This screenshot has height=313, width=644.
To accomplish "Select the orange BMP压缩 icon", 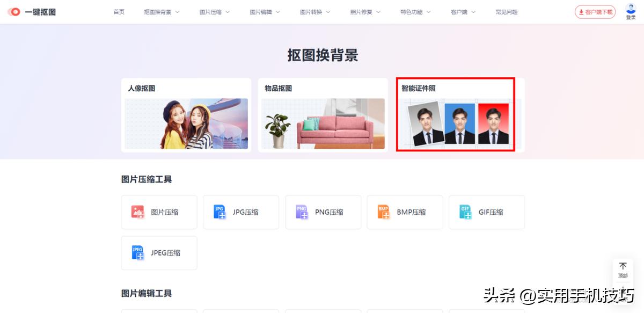I will 384,212.
